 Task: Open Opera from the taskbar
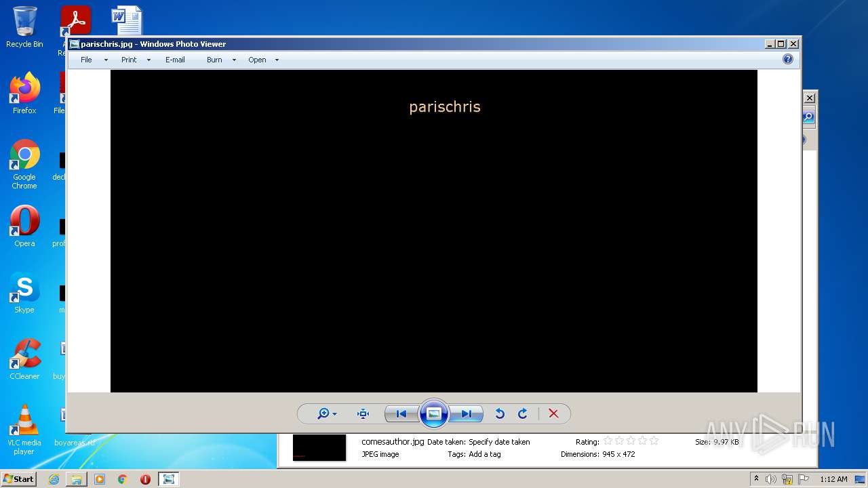coord(145,479)
